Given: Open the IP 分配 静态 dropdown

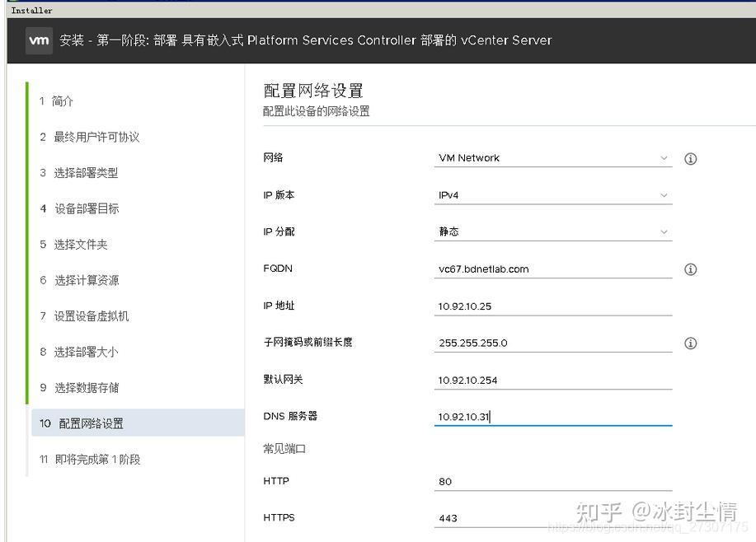Looking at the screenshot, I should (x=553, y=231).
